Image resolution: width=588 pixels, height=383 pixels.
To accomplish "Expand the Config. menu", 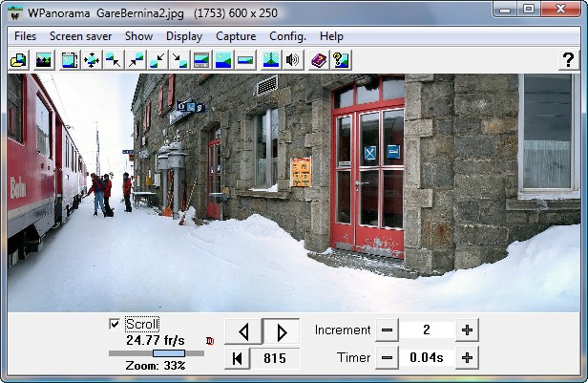I will [x=287, y=36].
